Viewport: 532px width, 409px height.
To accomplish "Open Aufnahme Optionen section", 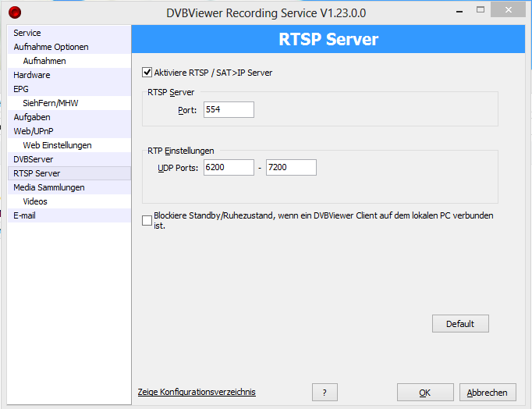I will coord(51,47).
